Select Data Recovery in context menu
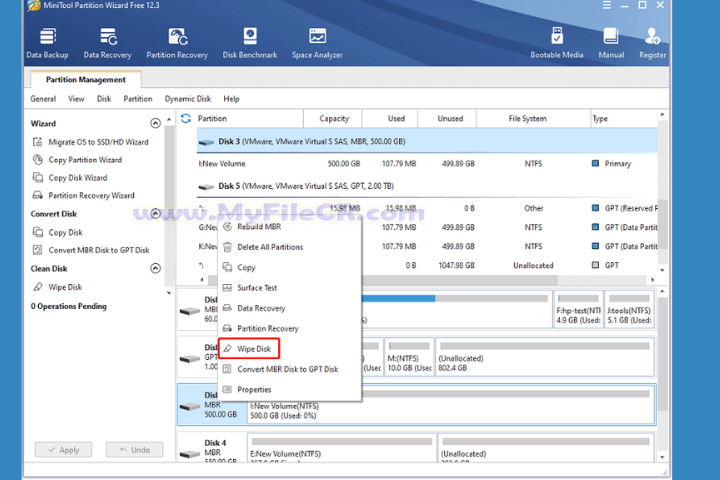The height and width of the screenshot is (480, 720). click(289, 308)
